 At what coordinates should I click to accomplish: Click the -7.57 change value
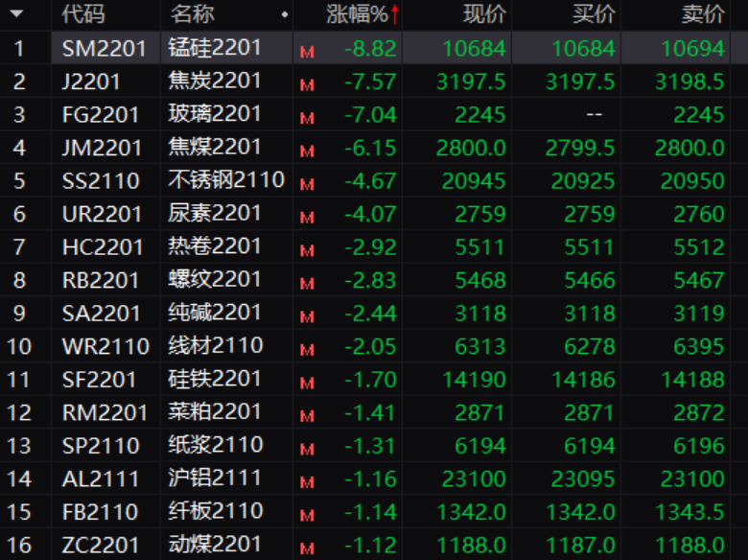[x=370, y=82]
